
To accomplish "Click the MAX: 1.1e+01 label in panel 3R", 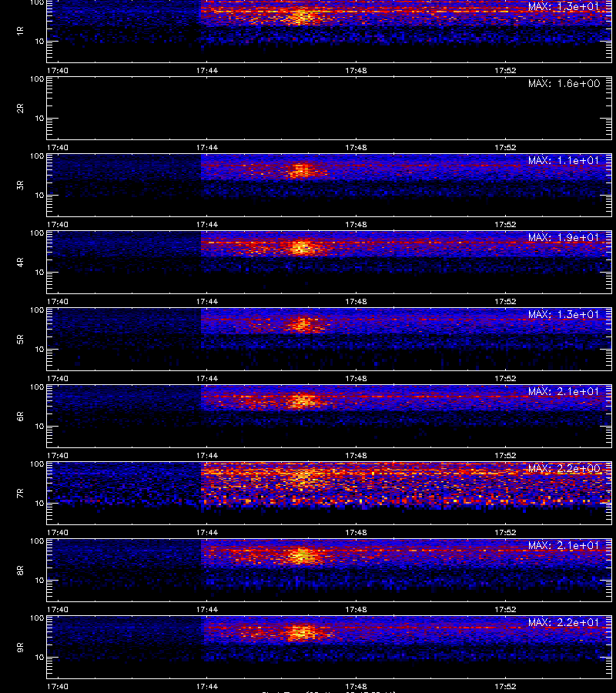I will (564, 160).
